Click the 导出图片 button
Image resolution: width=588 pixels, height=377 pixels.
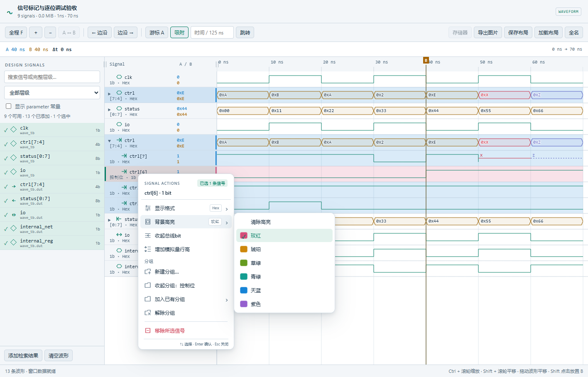(488, 32)
